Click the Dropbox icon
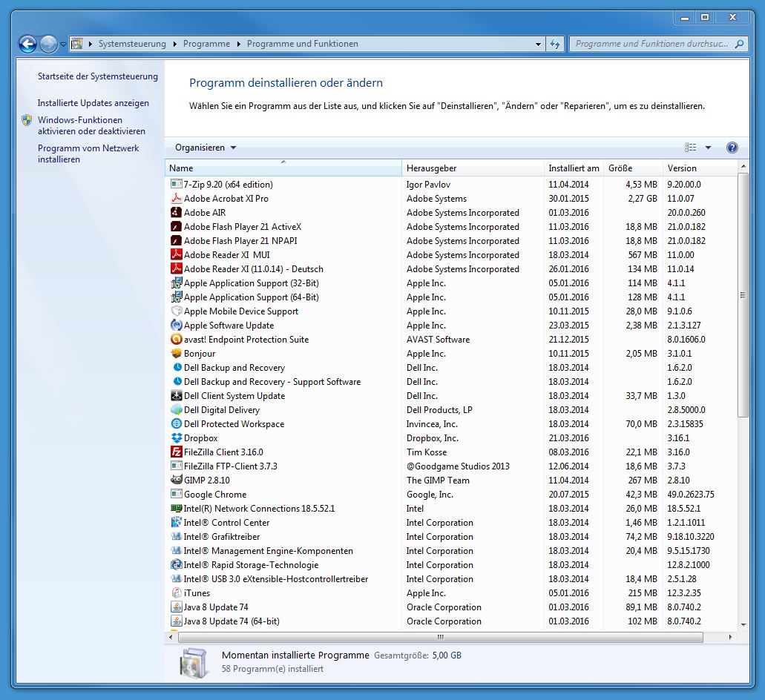The height and width of the screenshot is (700, 765). (176, 438)
